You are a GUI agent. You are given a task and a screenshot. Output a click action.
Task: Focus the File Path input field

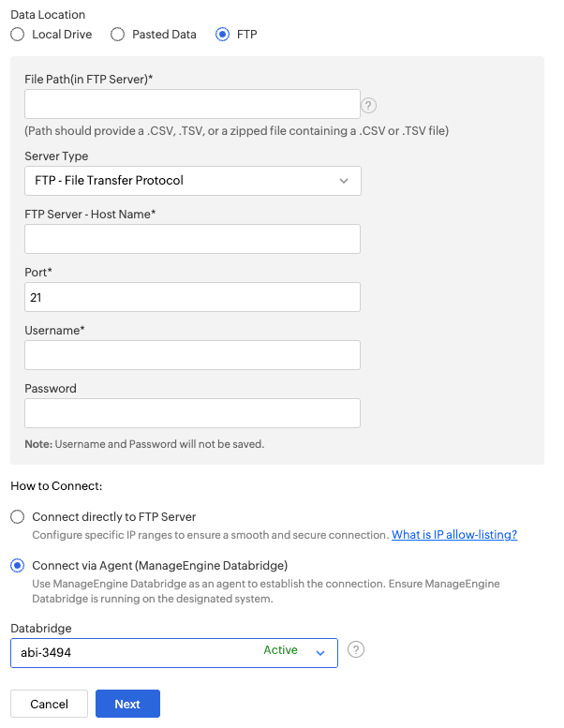pyautogui.click(x=193, y=104)
